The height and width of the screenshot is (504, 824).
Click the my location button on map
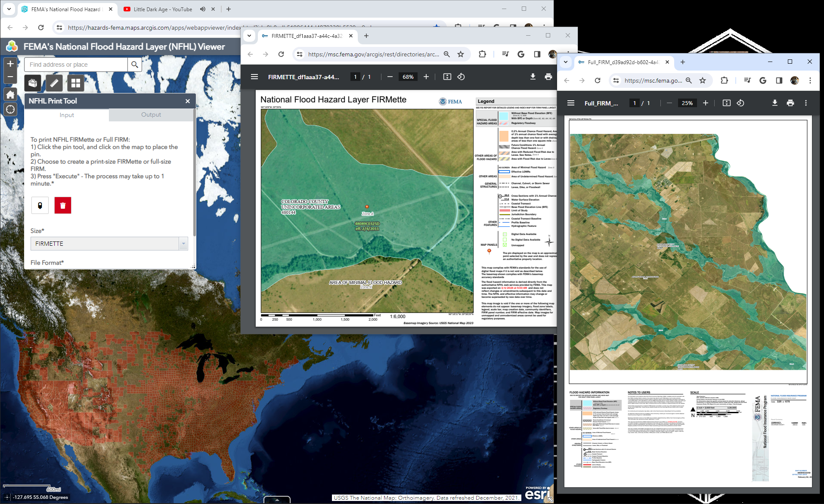[10, 109]
